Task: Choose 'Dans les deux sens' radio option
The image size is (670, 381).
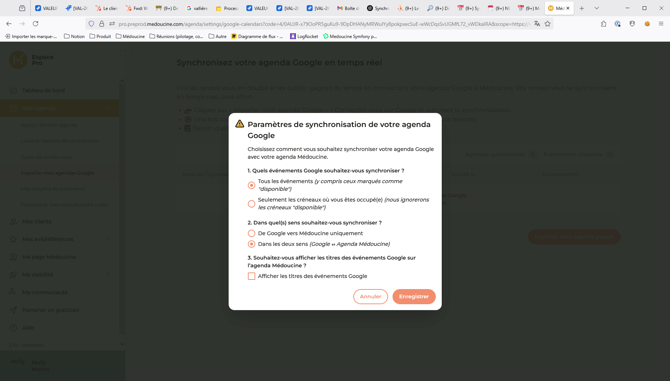Action: pos(251,244)
